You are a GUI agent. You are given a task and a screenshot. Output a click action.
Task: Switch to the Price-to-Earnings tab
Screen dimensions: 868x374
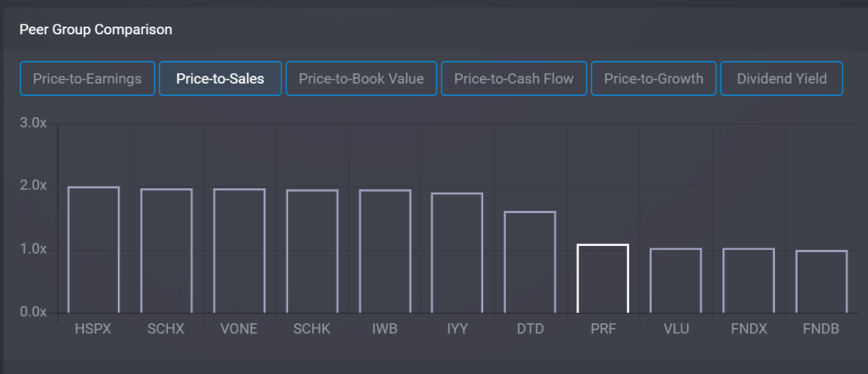87,79
